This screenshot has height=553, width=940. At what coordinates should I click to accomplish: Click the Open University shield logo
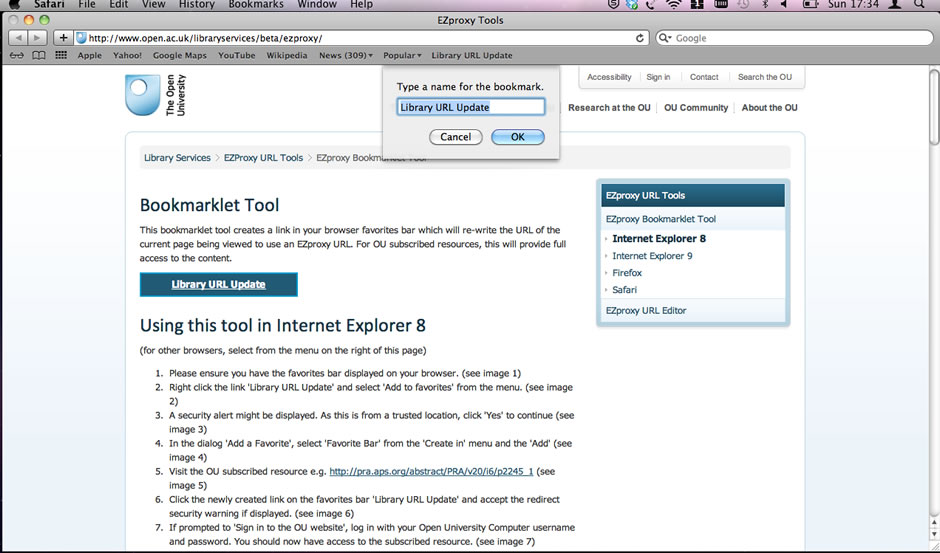pos(143,95)
